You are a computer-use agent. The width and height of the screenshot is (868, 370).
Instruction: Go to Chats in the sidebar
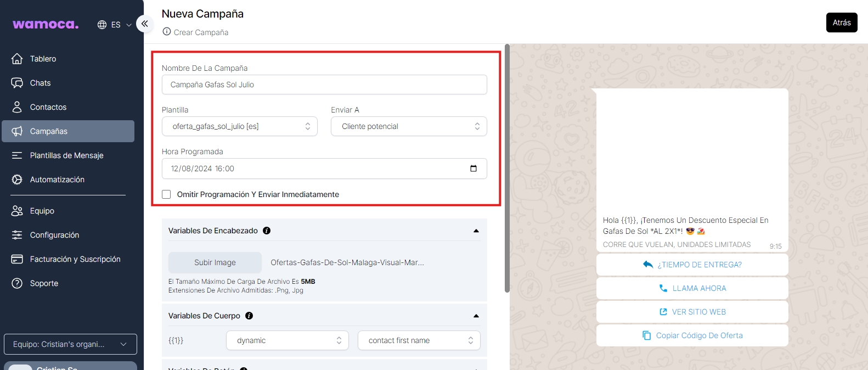point(40,83)
